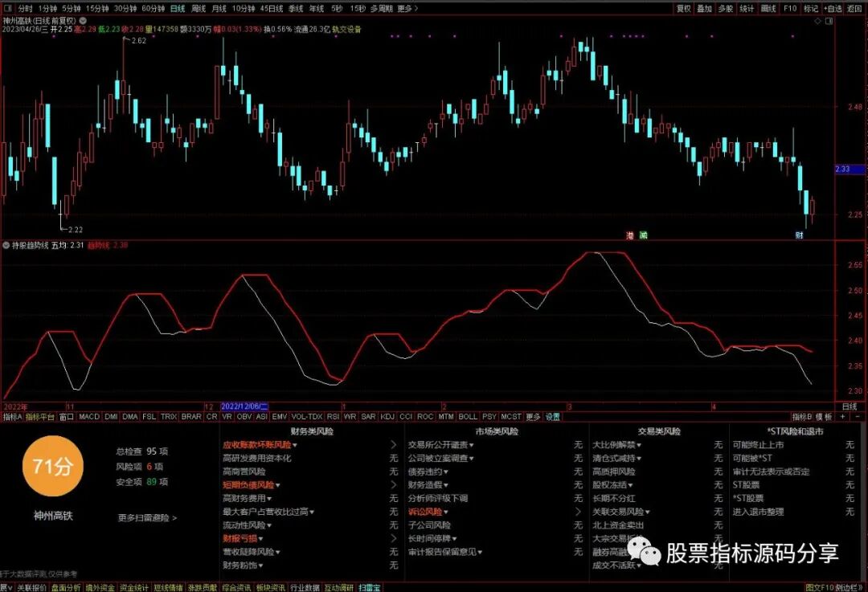Click the 2.33 price marker on axis
Screen dimensions: 868x592
tap(850, 169)
